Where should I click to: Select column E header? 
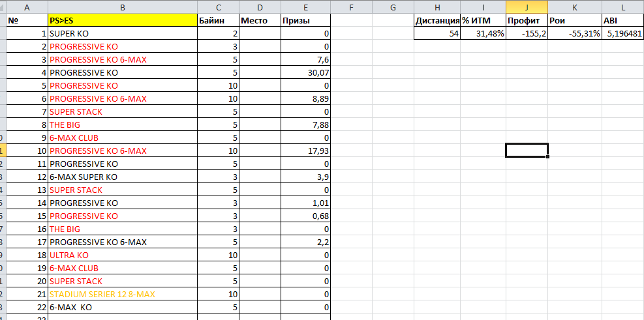click(x=305, y=7)
